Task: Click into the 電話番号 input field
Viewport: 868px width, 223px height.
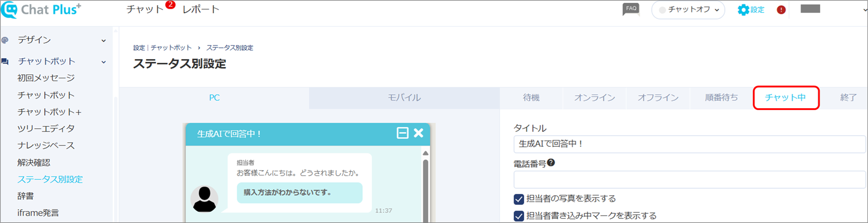Action: (x=689, y=179)
